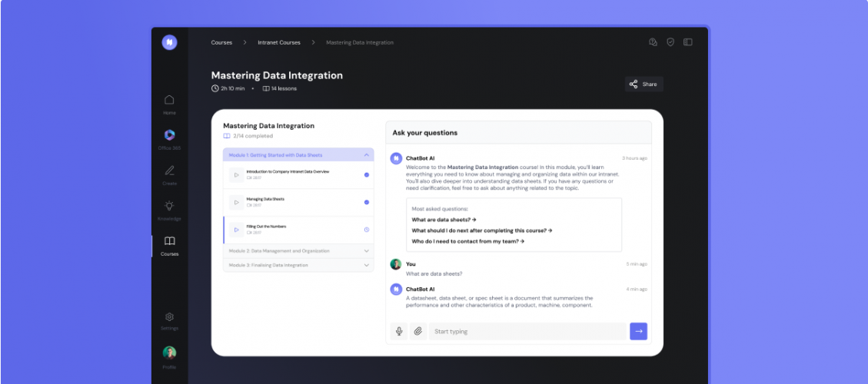Play Introduction to Company Intranet Data Overview lesson
This screenshot has height=384, width=868.
(236, 175)
